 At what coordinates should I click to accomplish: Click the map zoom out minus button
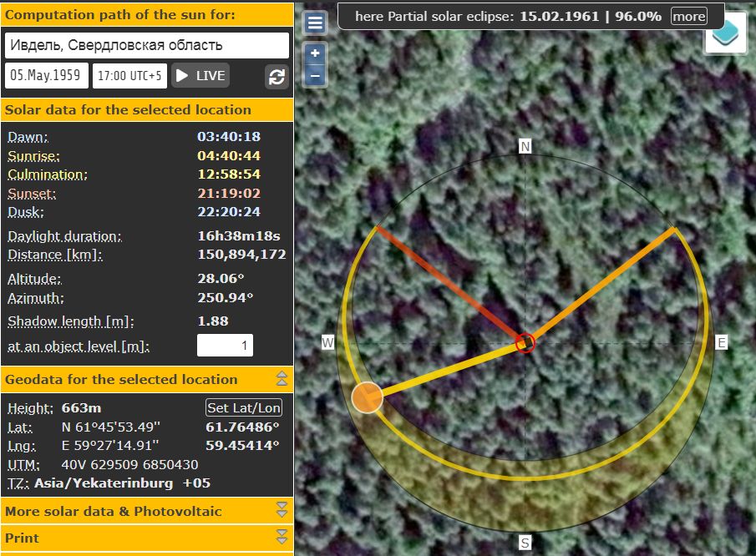pos(315,75)
